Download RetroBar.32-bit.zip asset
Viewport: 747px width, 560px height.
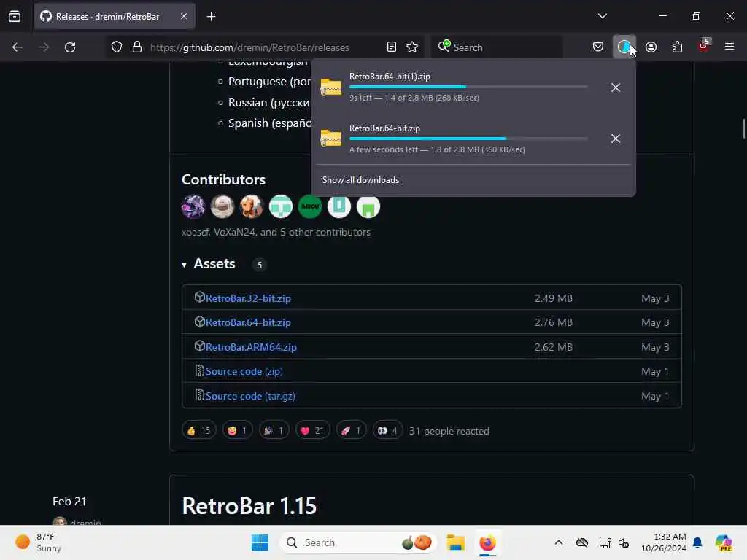248,298
